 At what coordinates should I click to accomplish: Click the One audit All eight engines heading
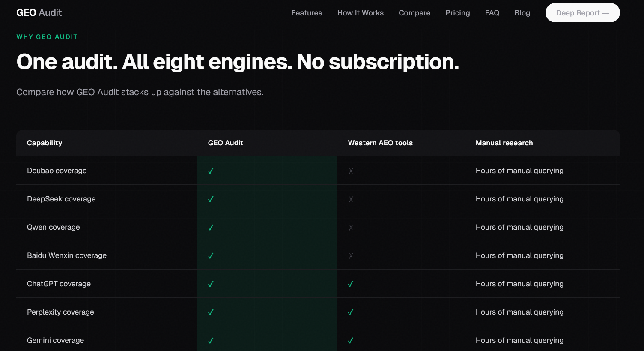click(238, 62)
